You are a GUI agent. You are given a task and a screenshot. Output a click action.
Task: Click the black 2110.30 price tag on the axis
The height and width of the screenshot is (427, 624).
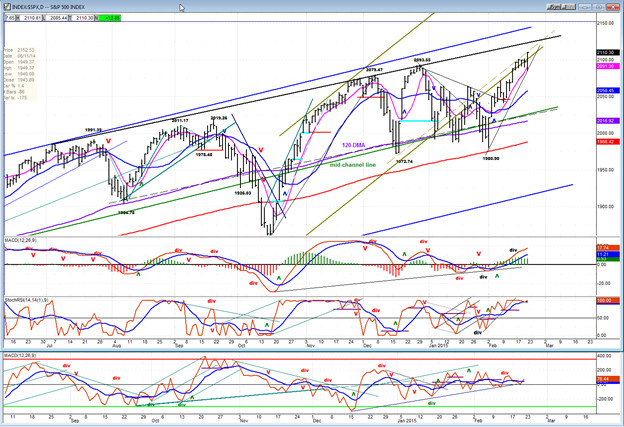pos(608,53)
